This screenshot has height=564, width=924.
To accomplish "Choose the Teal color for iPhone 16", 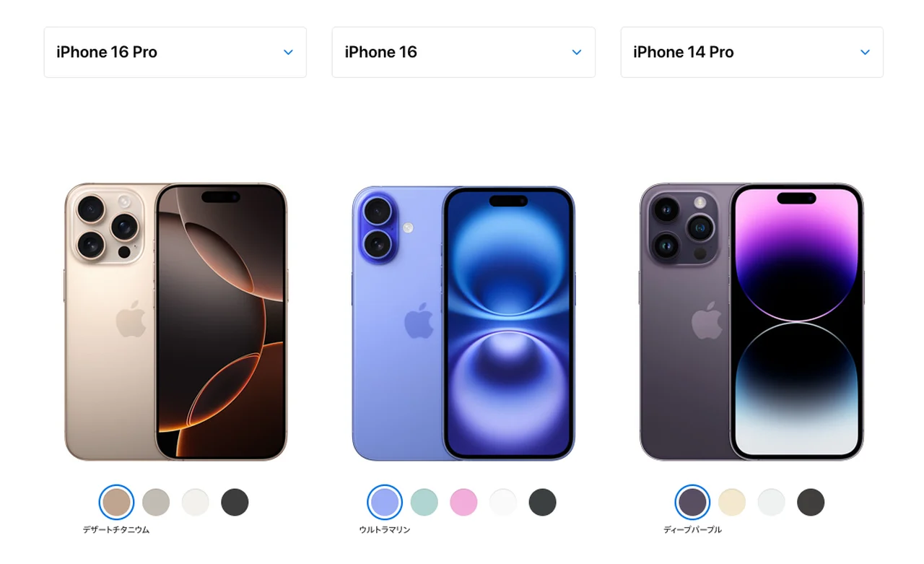I will 424,502.
